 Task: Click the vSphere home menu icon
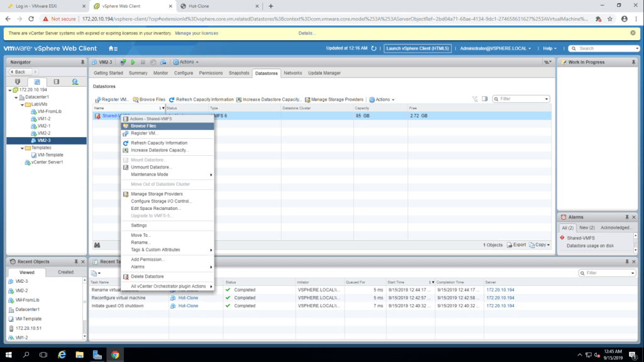(113, 48)
